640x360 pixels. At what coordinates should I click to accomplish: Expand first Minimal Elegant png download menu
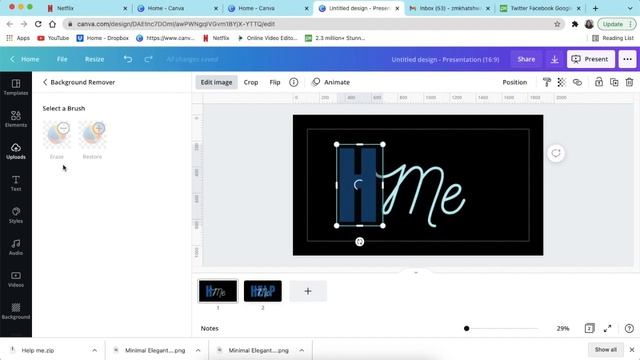(x=198, y=350)
